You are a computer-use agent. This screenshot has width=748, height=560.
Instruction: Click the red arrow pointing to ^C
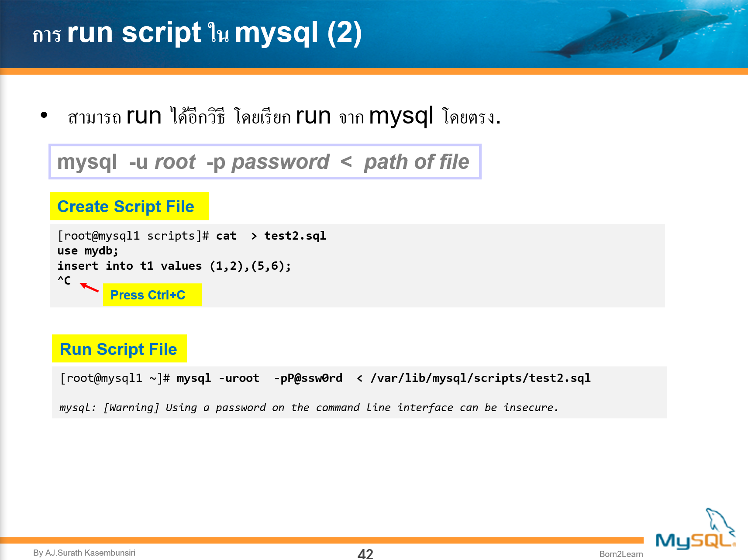pos(89,286)
